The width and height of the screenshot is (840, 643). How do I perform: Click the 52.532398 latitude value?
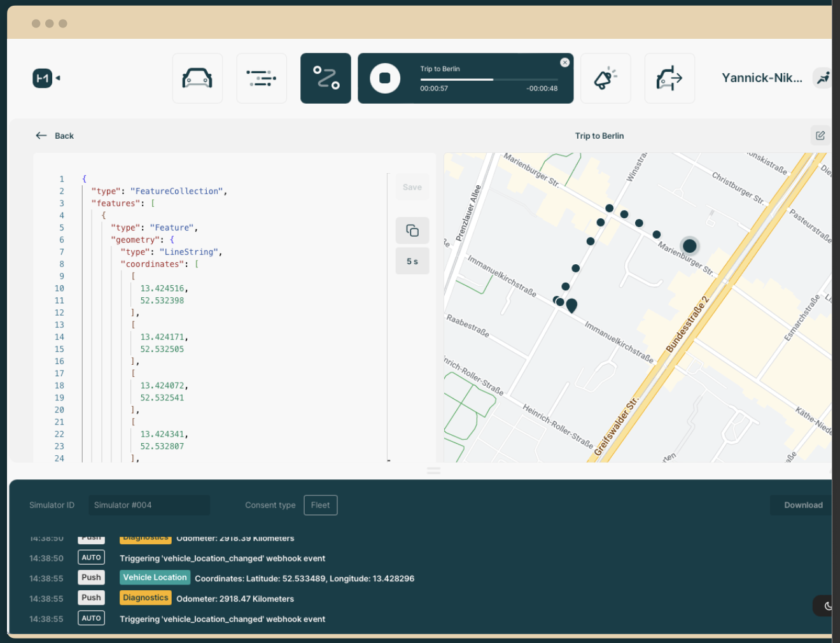(162, 300)
